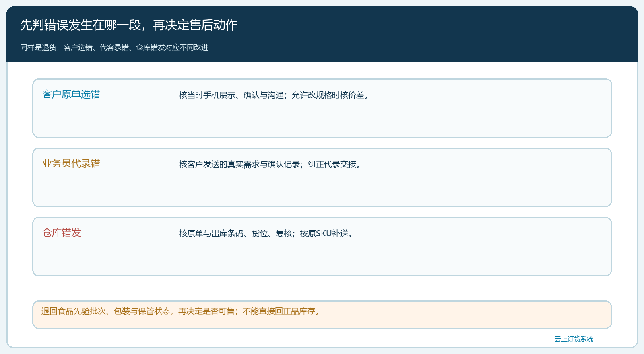Click the phrase 纠正代录交接
The height and width of the screenshot is (354, 644).
tap(332, 164)
